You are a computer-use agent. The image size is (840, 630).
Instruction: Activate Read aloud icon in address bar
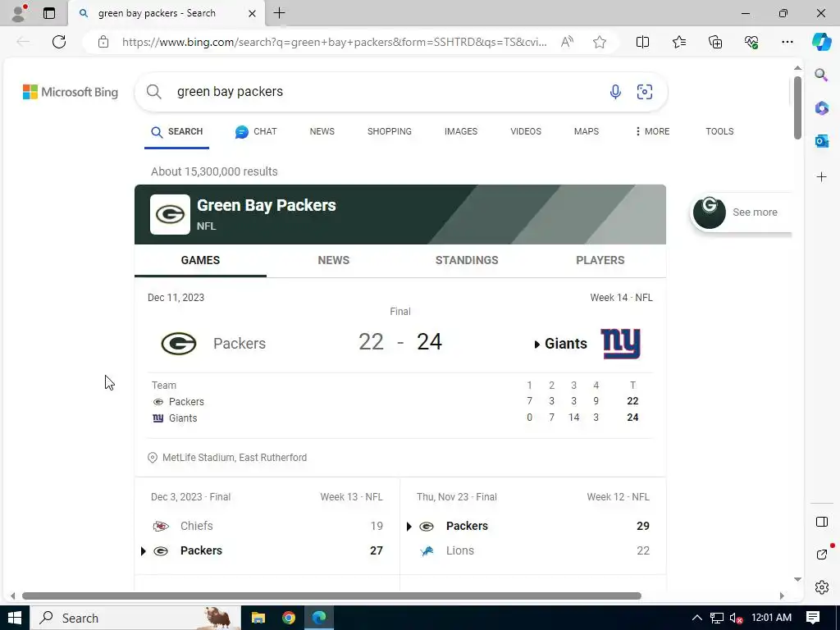pos(567,42)
